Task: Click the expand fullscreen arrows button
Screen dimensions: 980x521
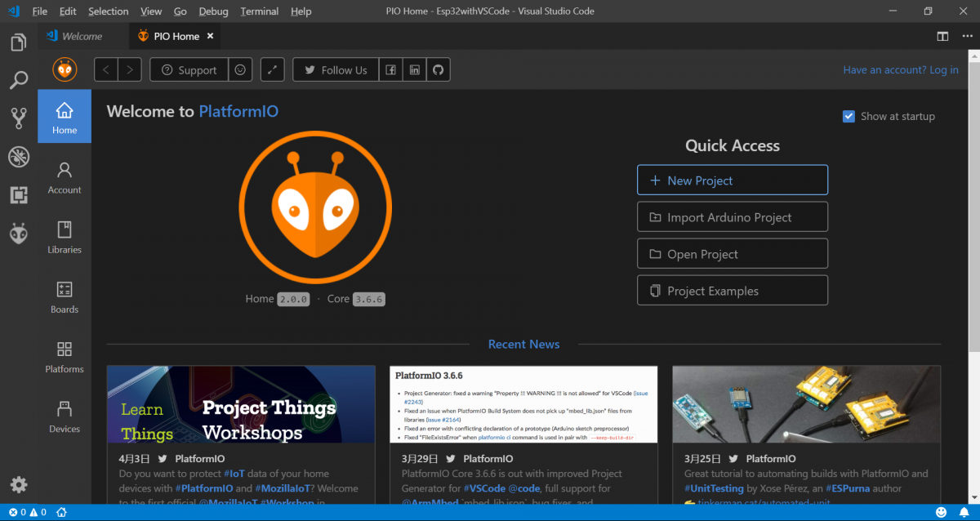Action: pyautogui.click(x=272, y=70)
